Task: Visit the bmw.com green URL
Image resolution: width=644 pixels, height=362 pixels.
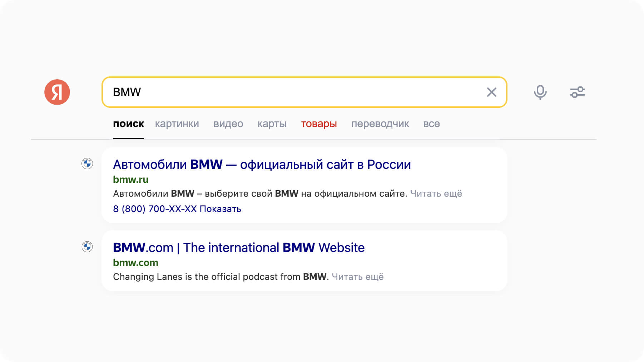Action: [135, 262]
